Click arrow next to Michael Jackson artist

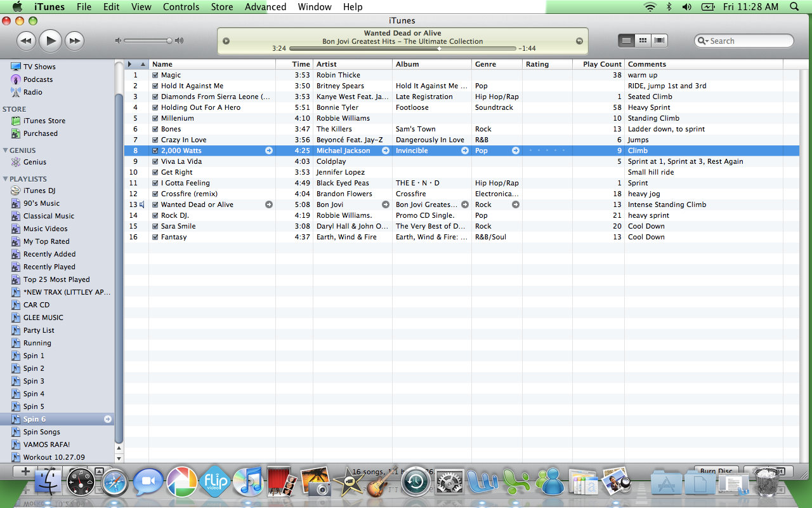tap(386, 150)
